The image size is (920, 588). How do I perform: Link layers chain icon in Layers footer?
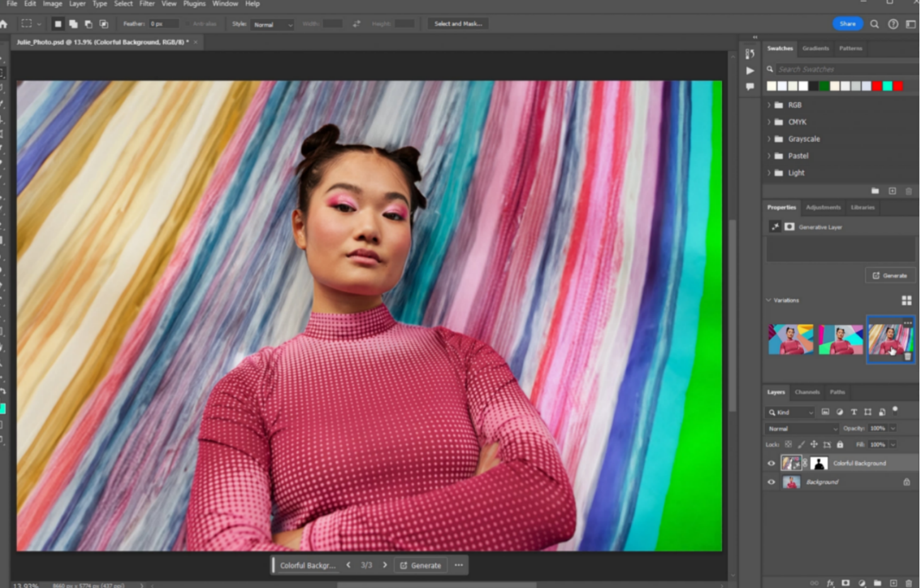click(x=814, y=583)
